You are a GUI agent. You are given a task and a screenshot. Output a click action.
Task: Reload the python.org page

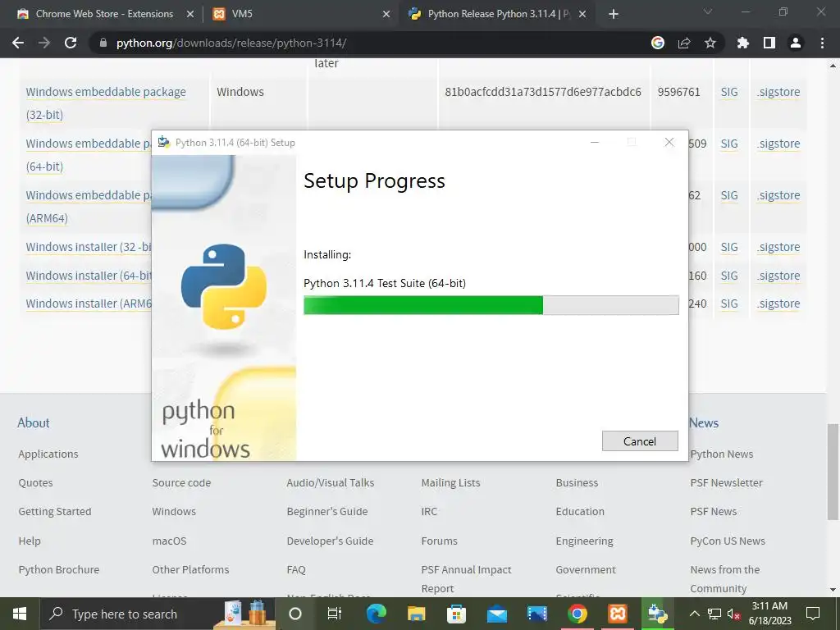(71, 43)
